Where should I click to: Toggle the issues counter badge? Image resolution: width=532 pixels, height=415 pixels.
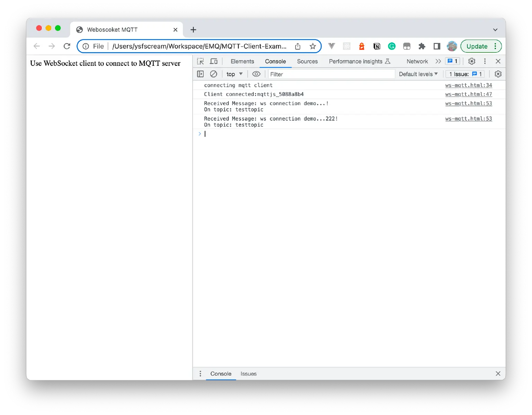(x=452, y=61)
